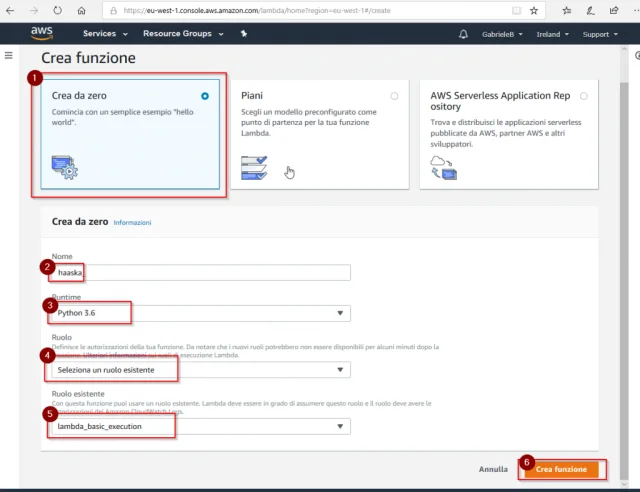Click the 'Crea funzione' button

(561, 468)
